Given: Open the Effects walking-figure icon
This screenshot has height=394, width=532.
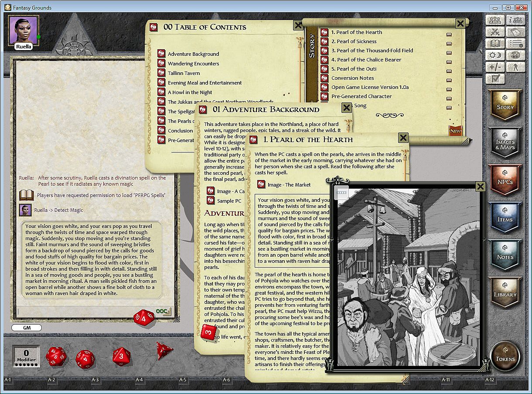Looking at the screenshot, I should tap(516, 67).
